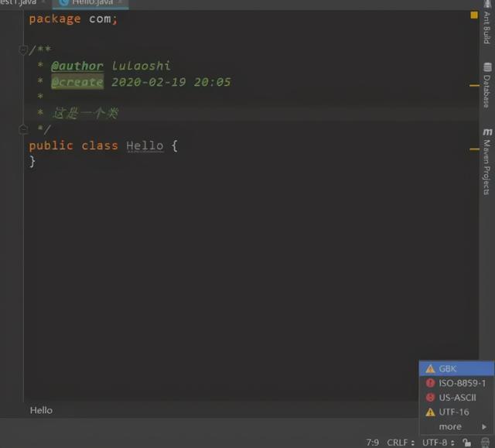Click the public keyword
The height and width of the screenshot is (448, 495).
tap(51, 145)
